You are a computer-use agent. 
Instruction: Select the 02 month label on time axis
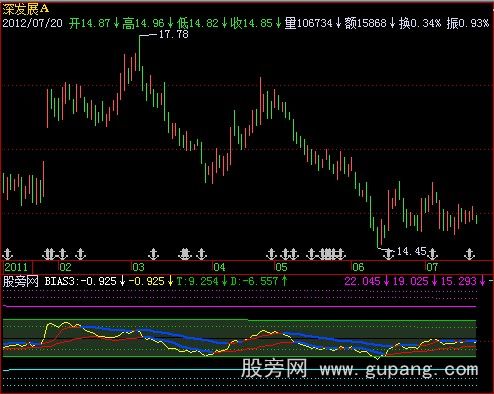[65, 267]
